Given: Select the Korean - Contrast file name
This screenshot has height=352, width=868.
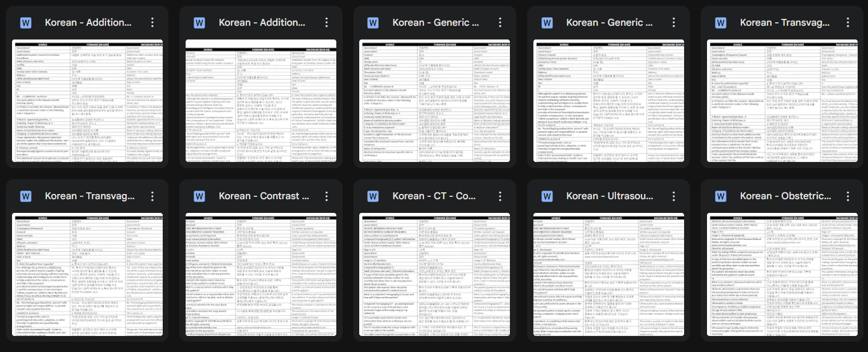Looking at the screenshot, I should click(259, 196).
